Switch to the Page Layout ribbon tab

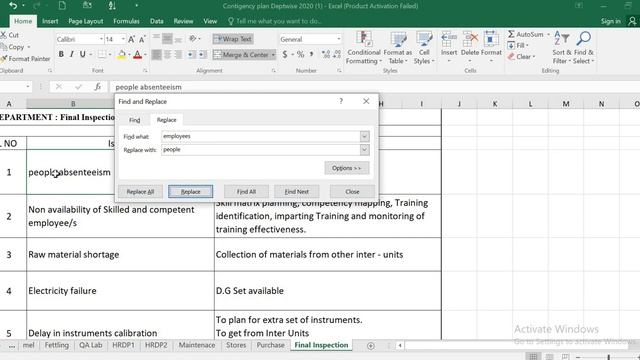(85, 21)
